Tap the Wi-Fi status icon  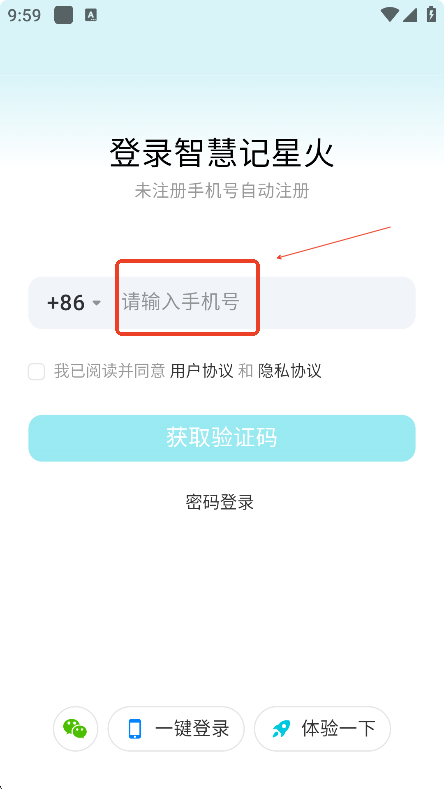point(390,15)
